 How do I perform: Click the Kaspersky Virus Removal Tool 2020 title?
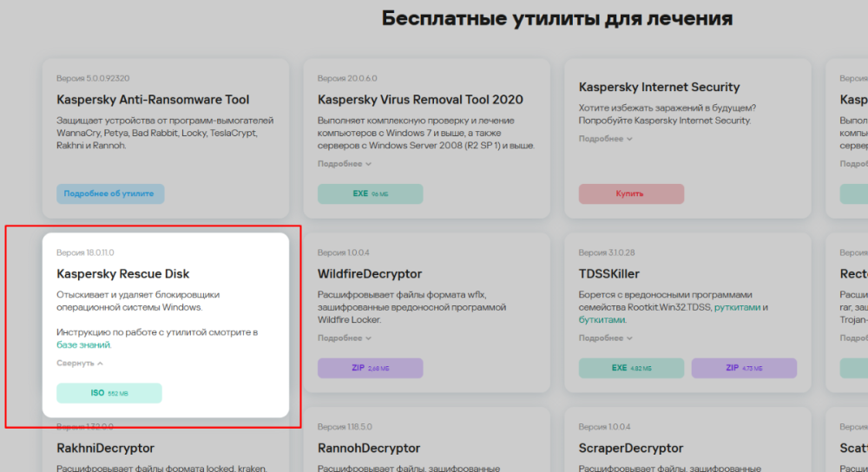click(420, 100)
